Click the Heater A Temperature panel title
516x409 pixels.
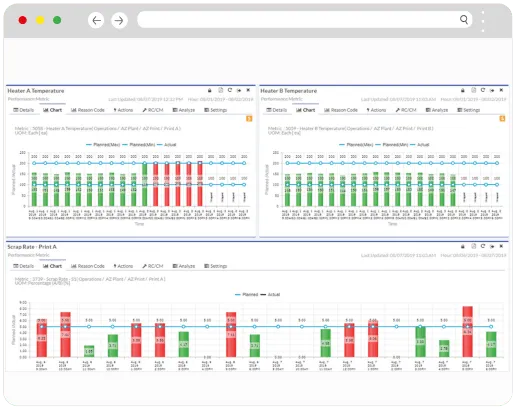pos(36,91)
